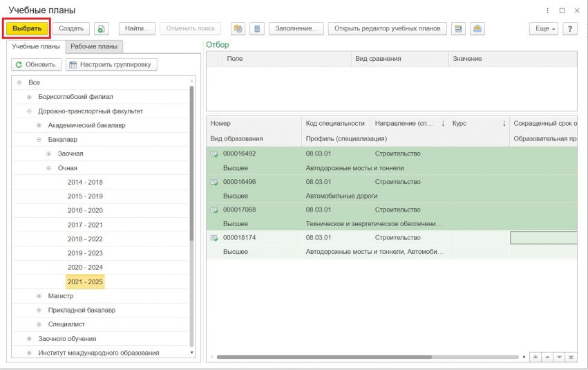This screenshot has height=370, width=588.
Task: Click the yellow-blue icon after the save icon
Action: pos(477,29)
